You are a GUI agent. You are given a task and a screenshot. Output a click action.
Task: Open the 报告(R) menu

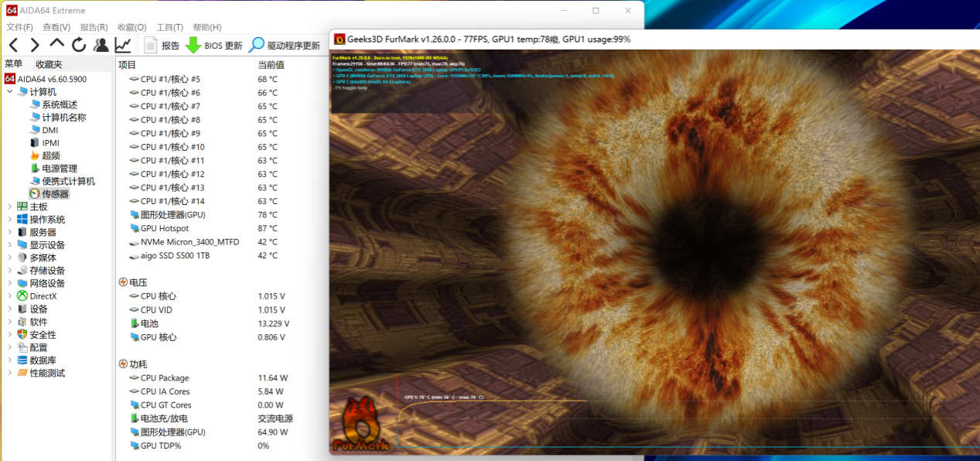pyautogui.click(x=94, y=27)
